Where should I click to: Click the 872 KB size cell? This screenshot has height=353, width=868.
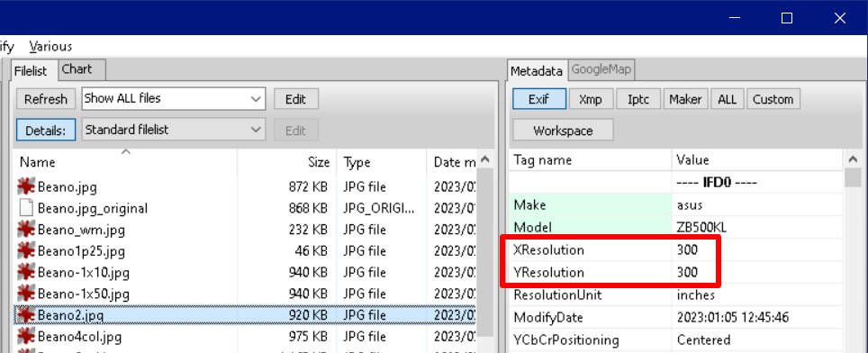[308, 187]
